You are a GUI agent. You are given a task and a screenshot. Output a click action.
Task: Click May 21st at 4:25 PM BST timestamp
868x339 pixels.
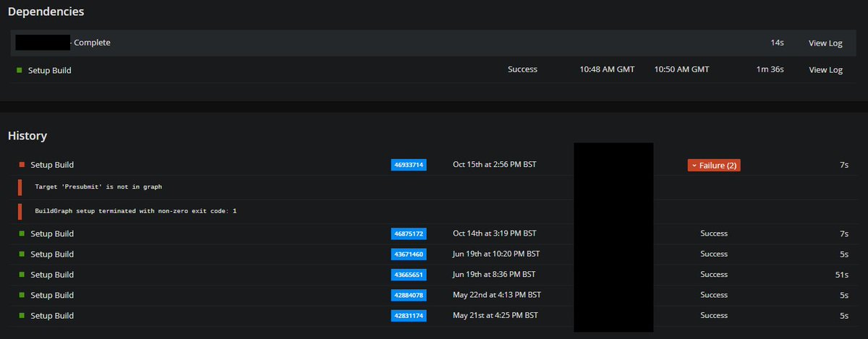[x=495, y=316]
